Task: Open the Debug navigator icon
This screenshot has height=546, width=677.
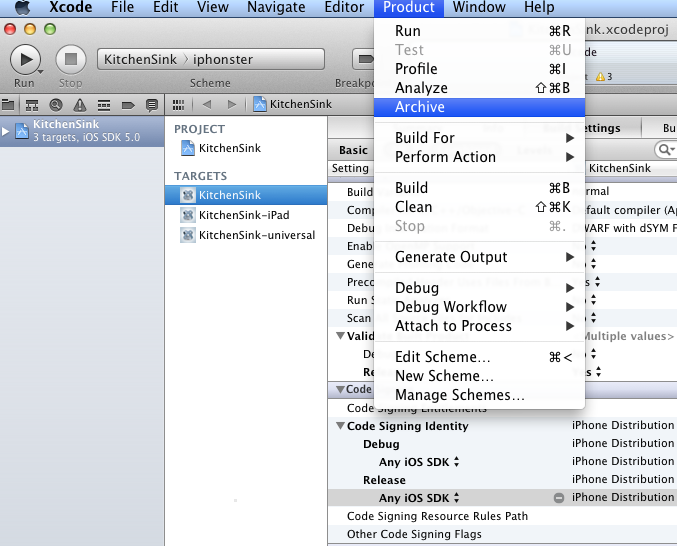Action: pos(104,104)
